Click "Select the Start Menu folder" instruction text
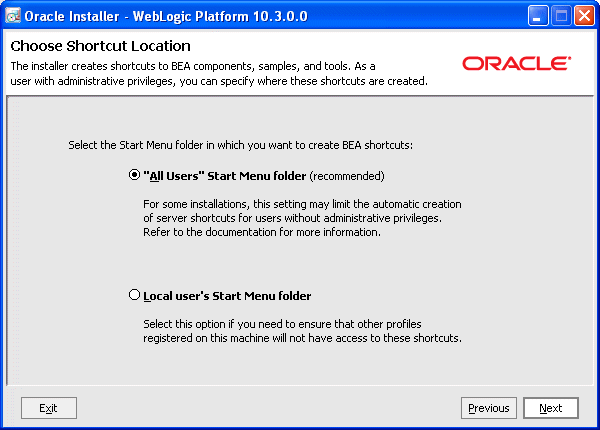This screenshot has width=600, height=430. tap(241, 145)
